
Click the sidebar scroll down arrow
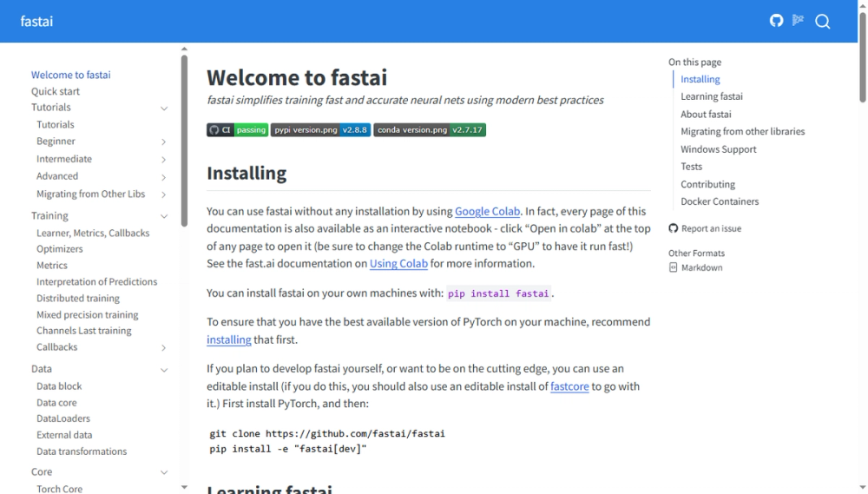click(x=184, y=487)
